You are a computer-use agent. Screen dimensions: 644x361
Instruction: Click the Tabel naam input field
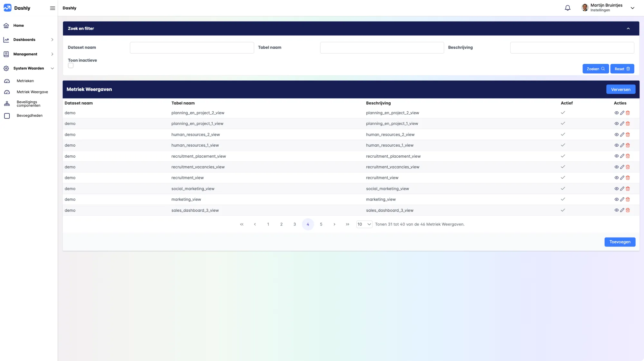pyautogui.click(x=382, y=48)
